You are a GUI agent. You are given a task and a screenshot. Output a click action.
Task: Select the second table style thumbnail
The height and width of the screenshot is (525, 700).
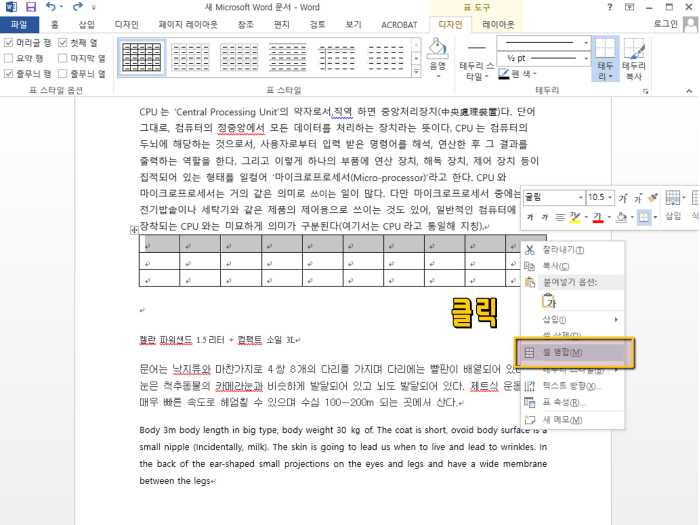(x=191, y=57)
